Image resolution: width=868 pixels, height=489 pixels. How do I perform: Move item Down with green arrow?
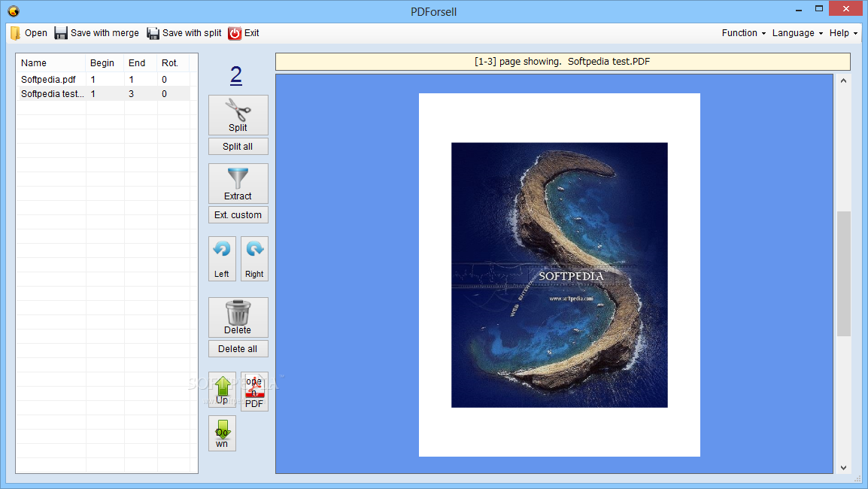pos(222,433)
